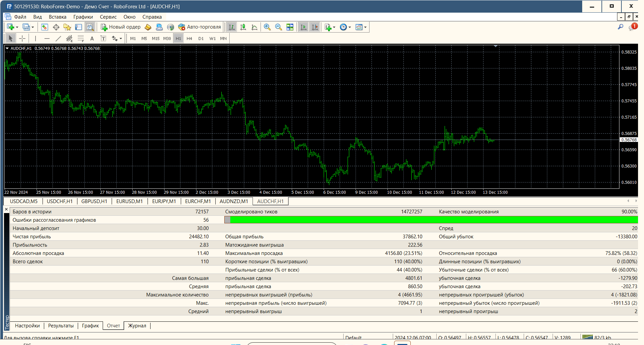Open the Navigator folder-star icon
Screen dimensions: 644x345
[x=67, y=27]
